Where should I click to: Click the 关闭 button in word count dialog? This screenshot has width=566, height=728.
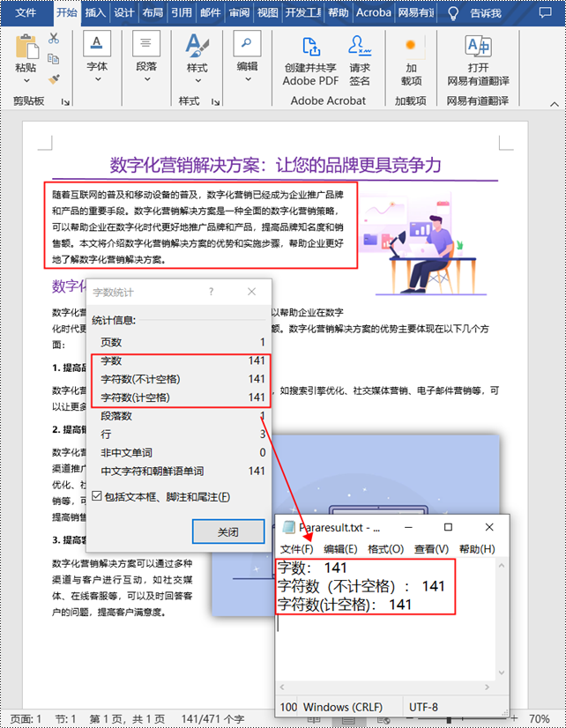pyautogui.click(x=228, y=531)
